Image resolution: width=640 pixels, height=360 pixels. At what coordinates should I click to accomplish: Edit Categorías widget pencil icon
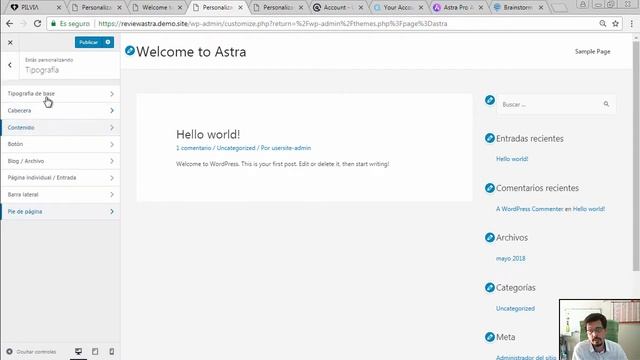click(490, 287)
